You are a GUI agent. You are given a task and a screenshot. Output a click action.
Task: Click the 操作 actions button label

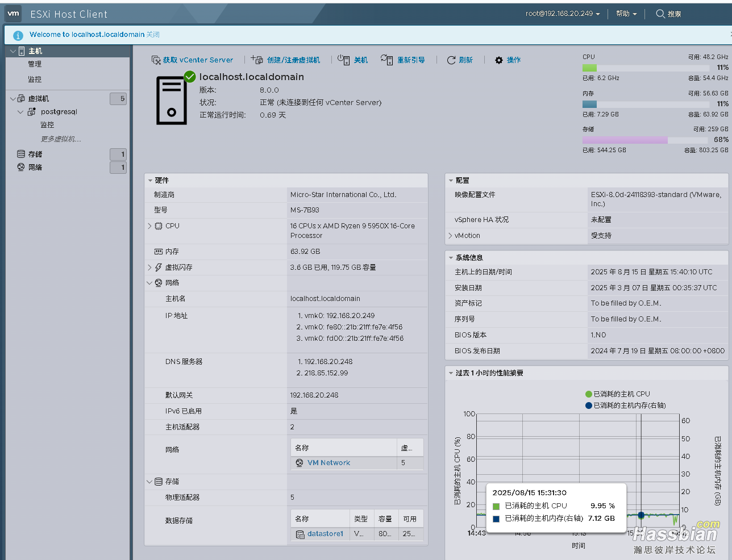tap(514, 60)
